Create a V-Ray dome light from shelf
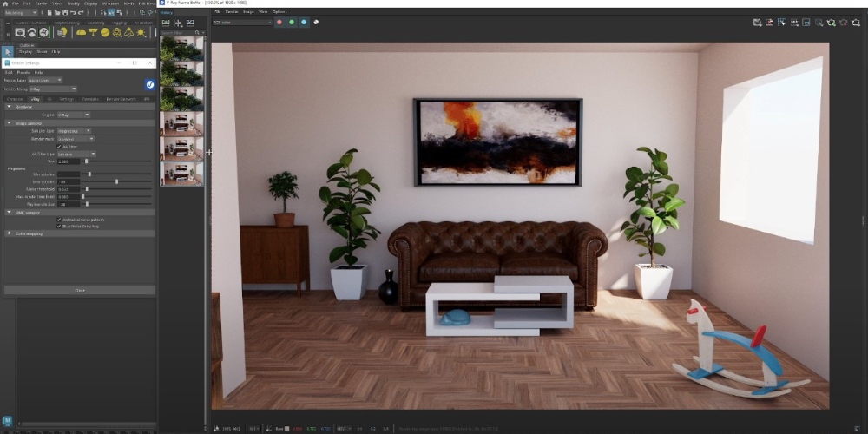 pos(81,33)
